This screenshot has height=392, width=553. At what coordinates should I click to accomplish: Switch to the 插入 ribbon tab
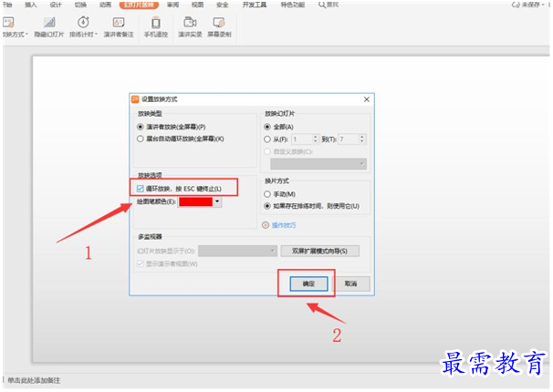click(x=31, y=5)
